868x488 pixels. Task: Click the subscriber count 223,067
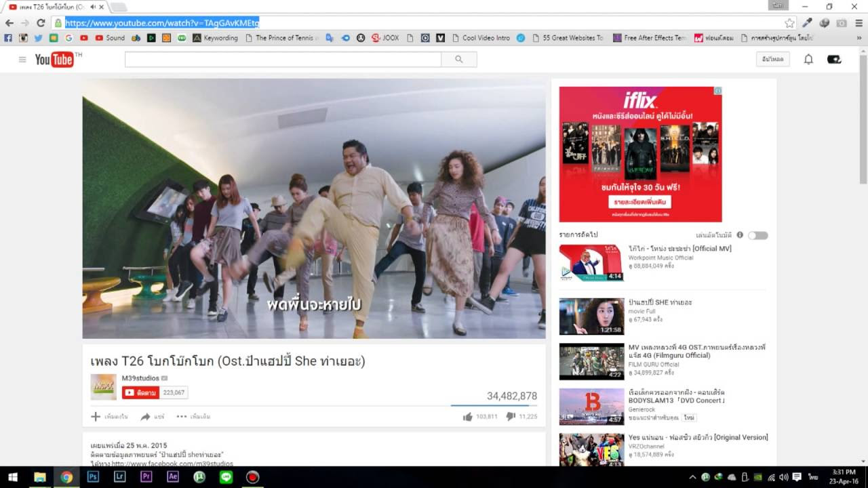click(x=174, y=392)
